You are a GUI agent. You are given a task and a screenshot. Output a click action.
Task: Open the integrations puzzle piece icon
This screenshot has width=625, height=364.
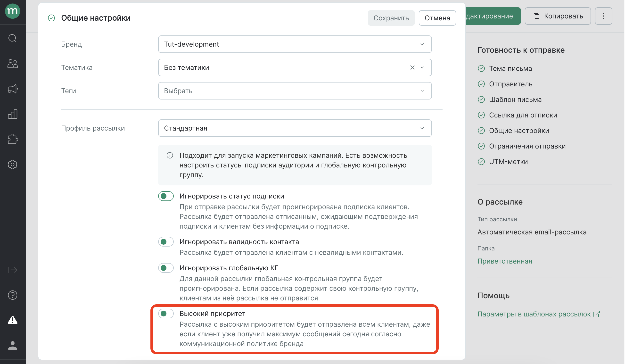point(13,139)
